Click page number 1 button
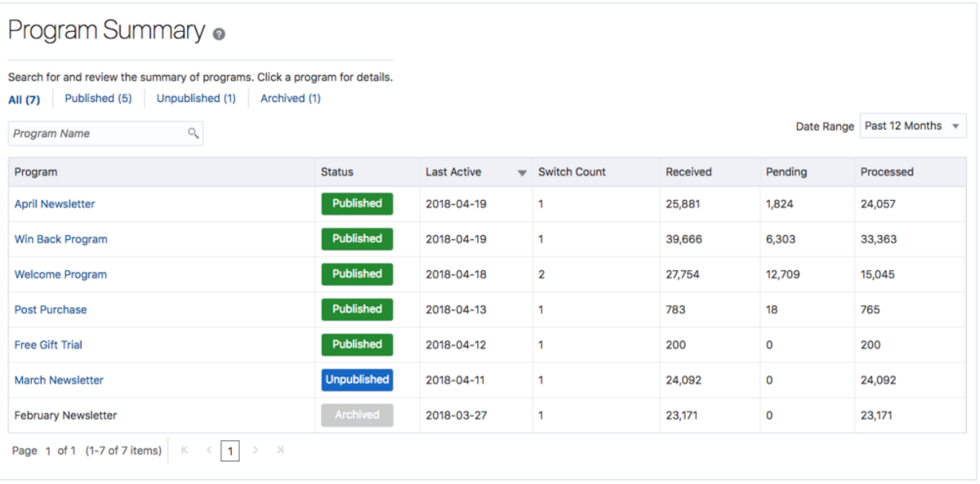The height and width of the screenshot is (484, 980). pos(230,451)
